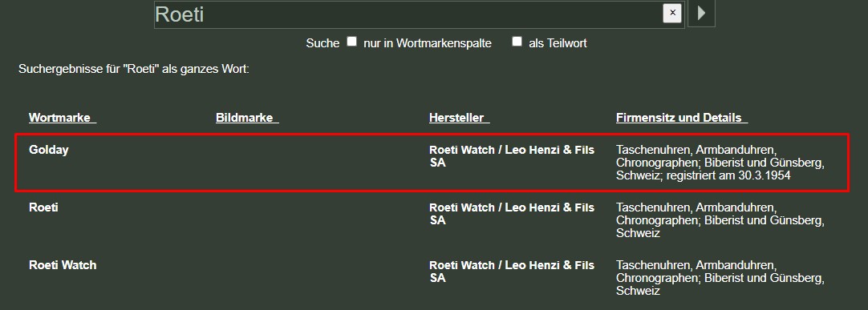The width and height of the screenshot is (868, 310).
Task: Click the 'Suche' label beside the checkboxes
Action: pyautogui.click(x=322, y=43)
